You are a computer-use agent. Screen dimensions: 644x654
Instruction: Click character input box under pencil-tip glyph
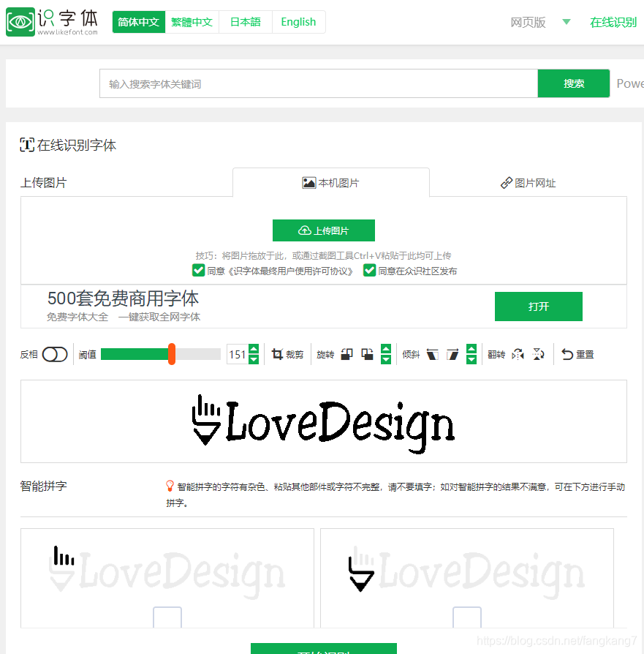(x=467, y=617)
